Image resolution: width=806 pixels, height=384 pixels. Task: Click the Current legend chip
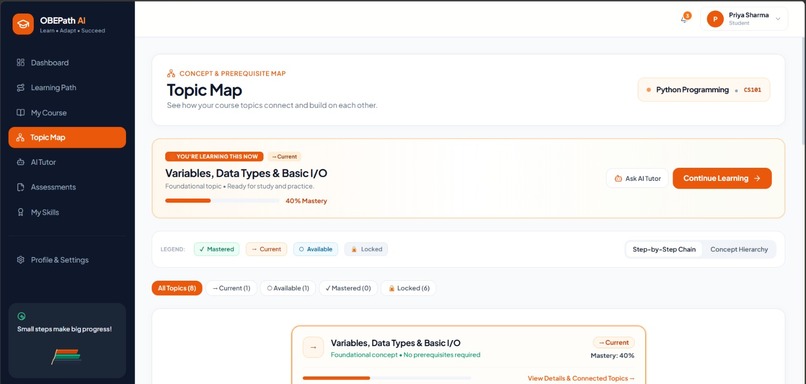click(266, 249)
